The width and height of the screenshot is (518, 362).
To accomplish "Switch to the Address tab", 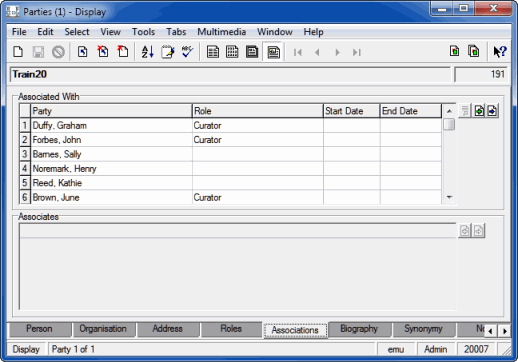I will click(167, 329).
